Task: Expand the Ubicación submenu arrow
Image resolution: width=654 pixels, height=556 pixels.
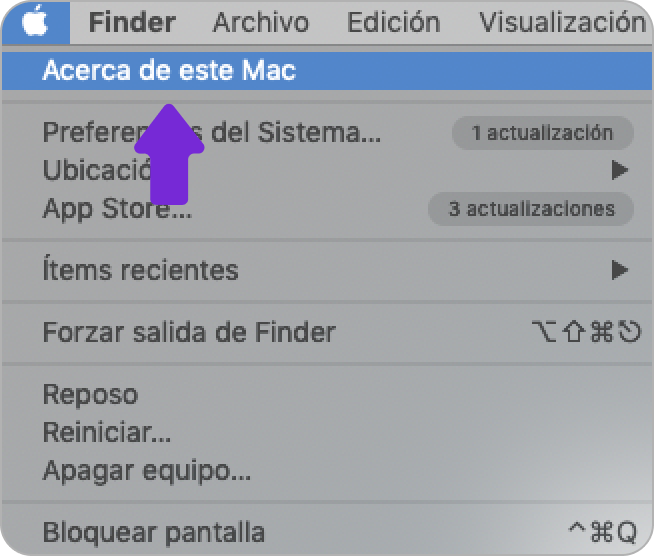Action: click(620, 171)
